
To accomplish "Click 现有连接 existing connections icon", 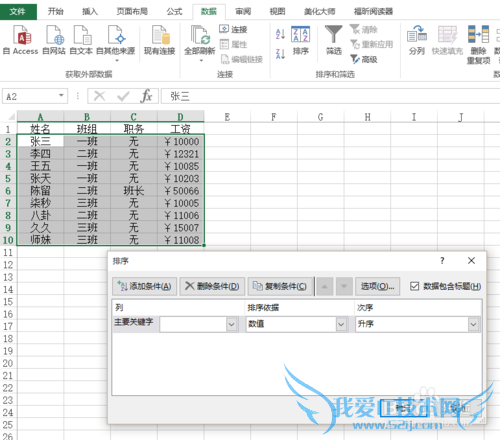I will point(160,35).
